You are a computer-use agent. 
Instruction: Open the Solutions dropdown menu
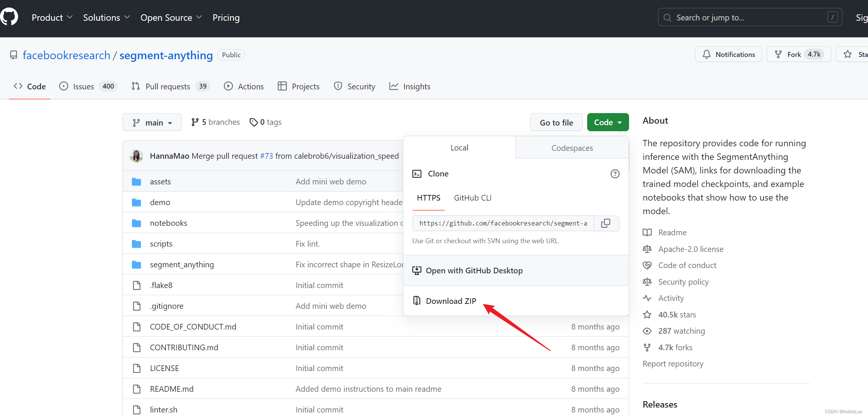click(107, 18)
